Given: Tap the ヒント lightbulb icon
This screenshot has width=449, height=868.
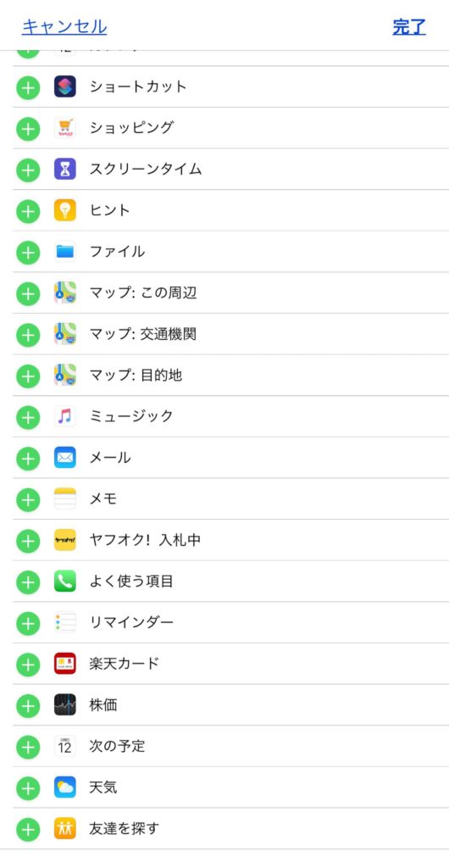Looking at the screenshot, I should pyautogui.click(x=64, y=210).
